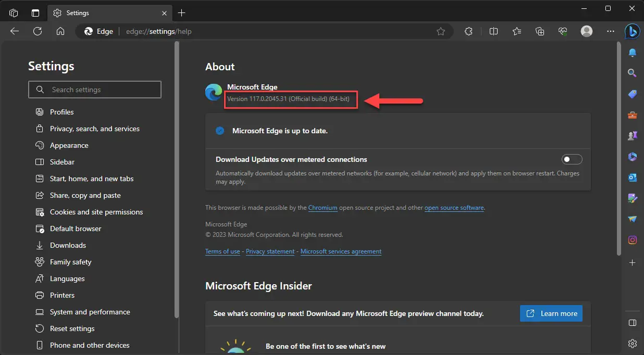Open the Extensions puzzle icon
This screenshot has width=644, height=355.
pyautogui.click(x=468, y=31)
